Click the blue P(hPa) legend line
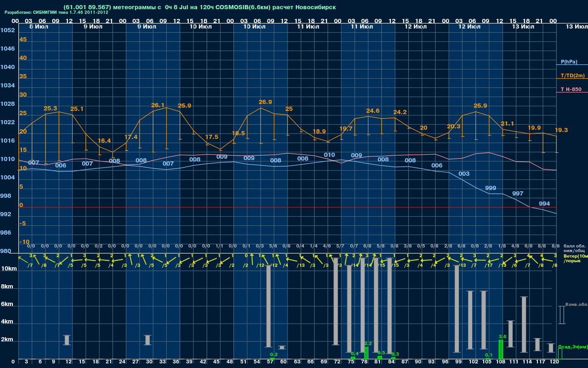The height and width of the screenshot is (368, 588). (x=572, y=65)
